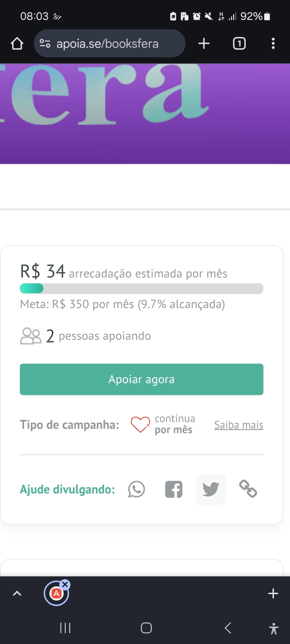Click the apoia.se/booksfera address bar
290x644 pixels.
point(108,43)
